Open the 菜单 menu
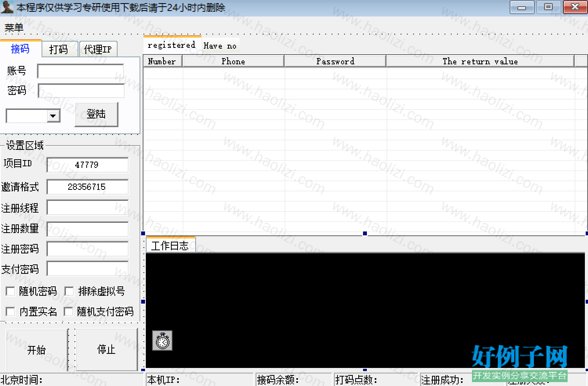Viewport: 588px width, 386px height. point(14,28)
